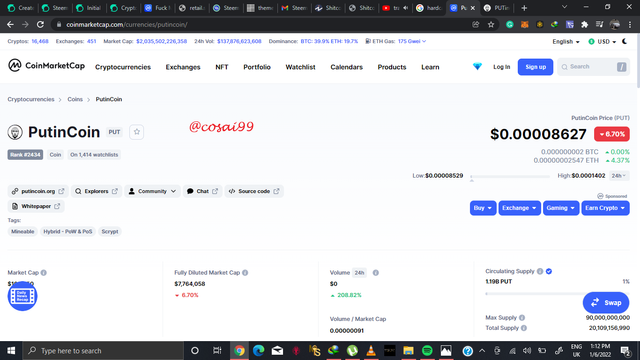Click the Log In link
The image size is (640, 360).
[x=502, y=67]
